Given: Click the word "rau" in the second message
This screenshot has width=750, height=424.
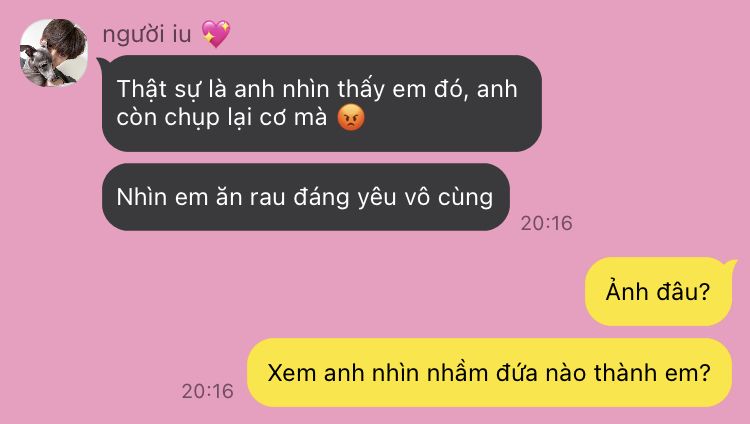Looking at the screenshot, I should pyautogui.click(x=267, y=198).
